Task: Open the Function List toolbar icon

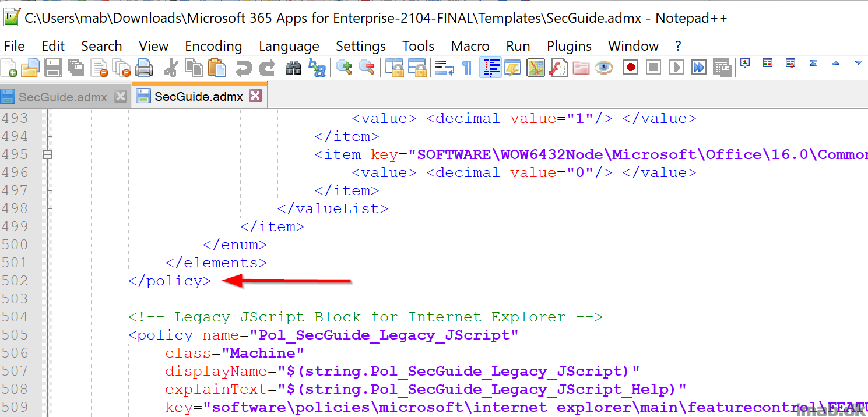Action: [558, 68]
